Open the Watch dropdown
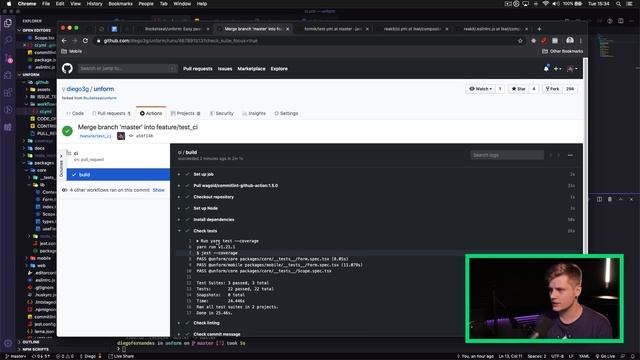This screenshot has width=640, height=360. (480, 89)
